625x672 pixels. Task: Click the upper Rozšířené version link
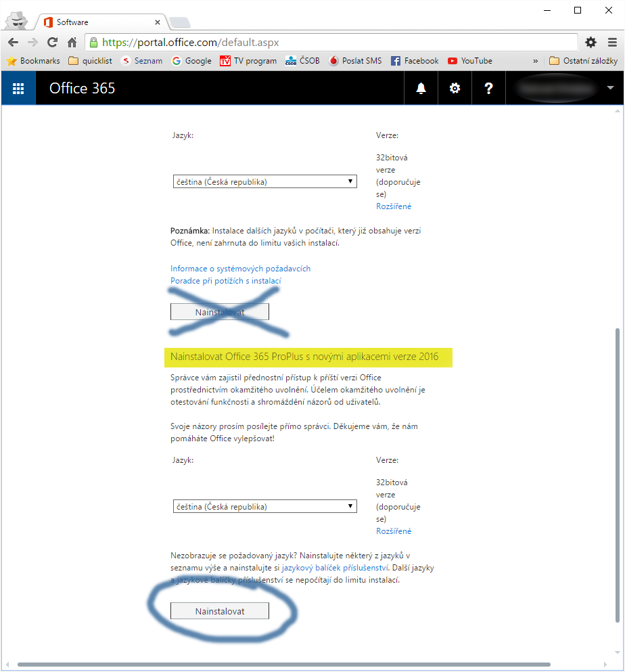pos(394,206)
